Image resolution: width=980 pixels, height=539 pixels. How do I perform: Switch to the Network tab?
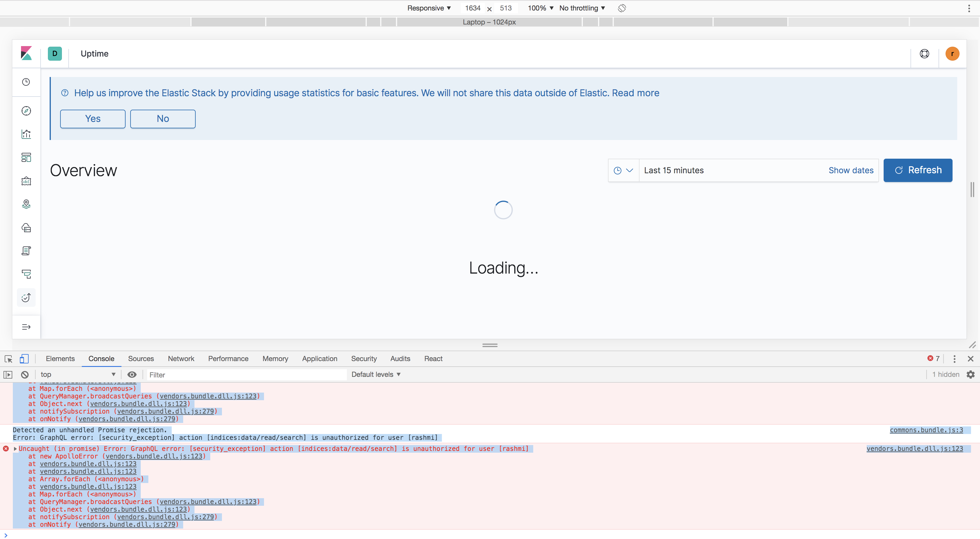click(x=181, y=358)
